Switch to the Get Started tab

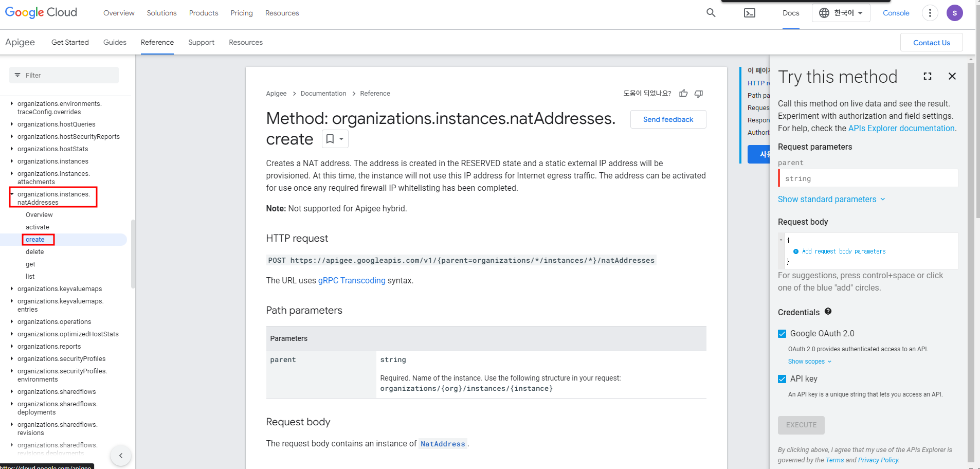tap(70, 42)
